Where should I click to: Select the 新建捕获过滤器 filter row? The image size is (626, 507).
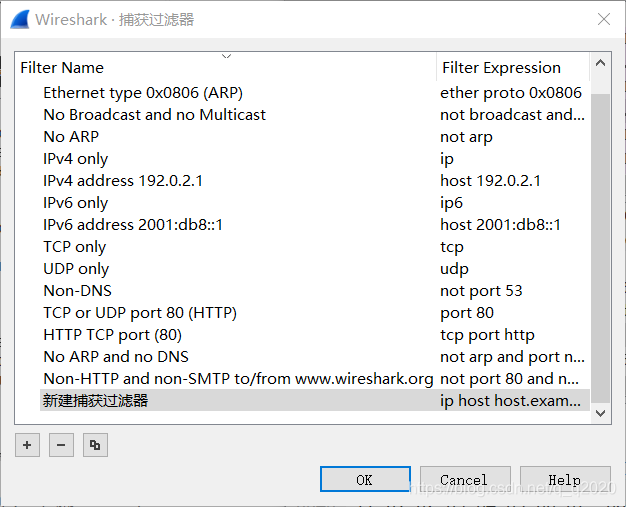click(x=315, y=400)
